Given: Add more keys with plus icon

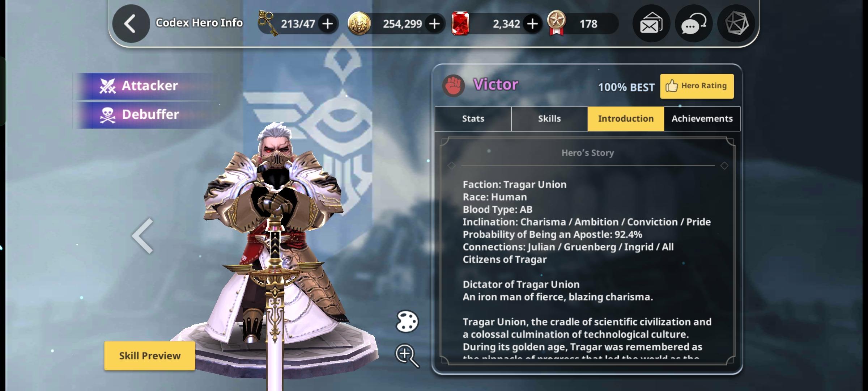Looking at the screenshot, I should (x=327, y=24).
